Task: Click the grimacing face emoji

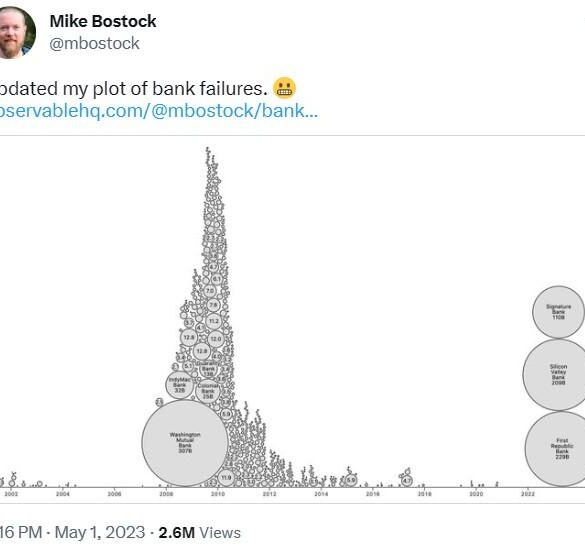Action: [284, 88]
